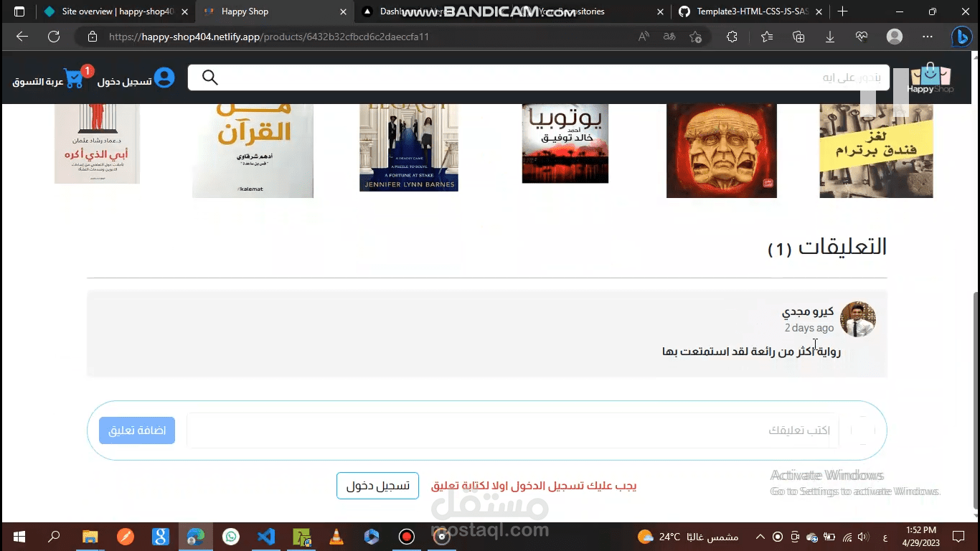Open the three-faced mask book cover
The image size is (980, 551).
pos(722,151)
